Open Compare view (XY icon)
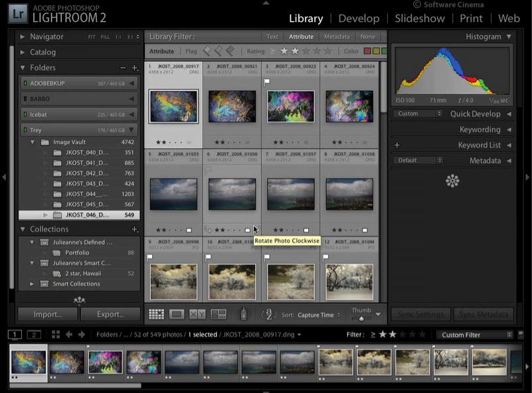The image size is (532, 393). (x=197, y=314)
